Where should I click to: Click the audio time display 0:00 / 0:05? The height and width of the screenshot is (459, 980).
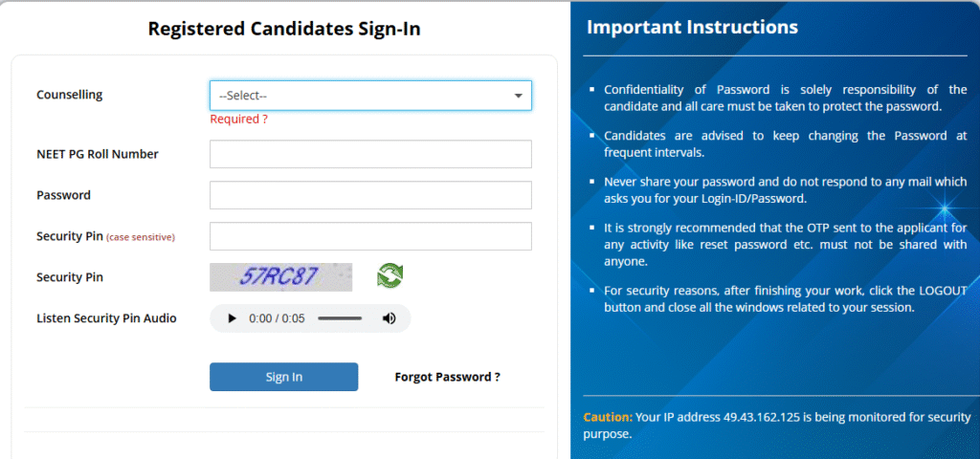(x=277, y=318)
